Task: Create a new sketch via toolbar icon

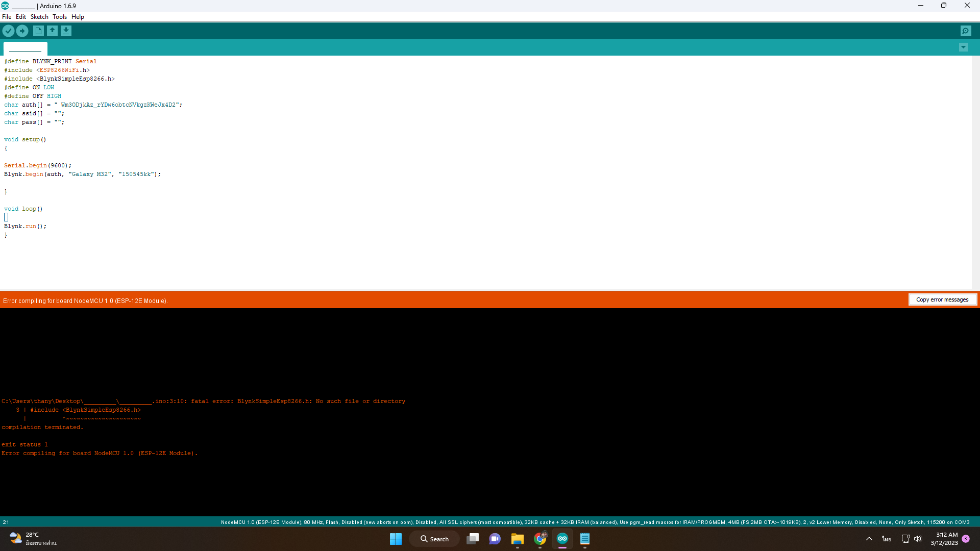Action: click(x=38, y=31)
